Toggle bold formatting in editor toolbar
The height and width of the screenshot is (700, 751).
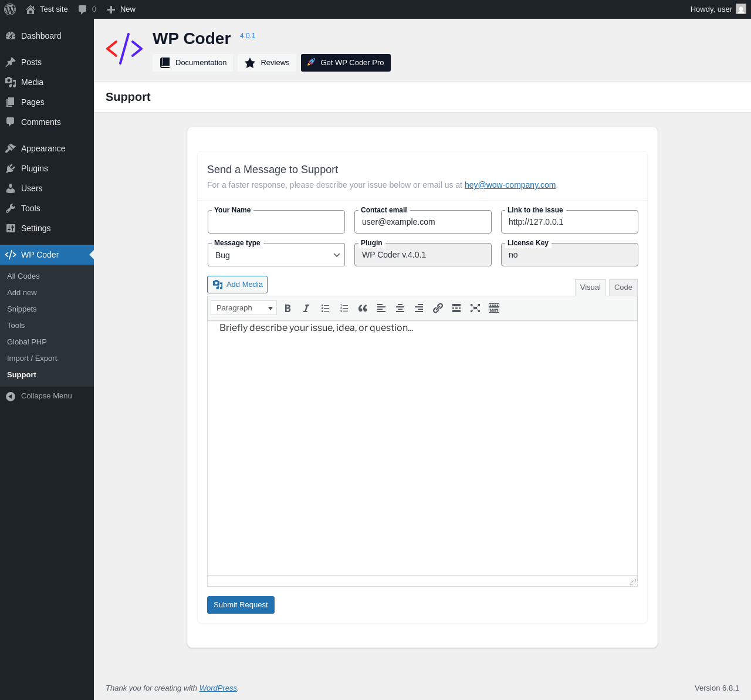[x=287, y=308]
